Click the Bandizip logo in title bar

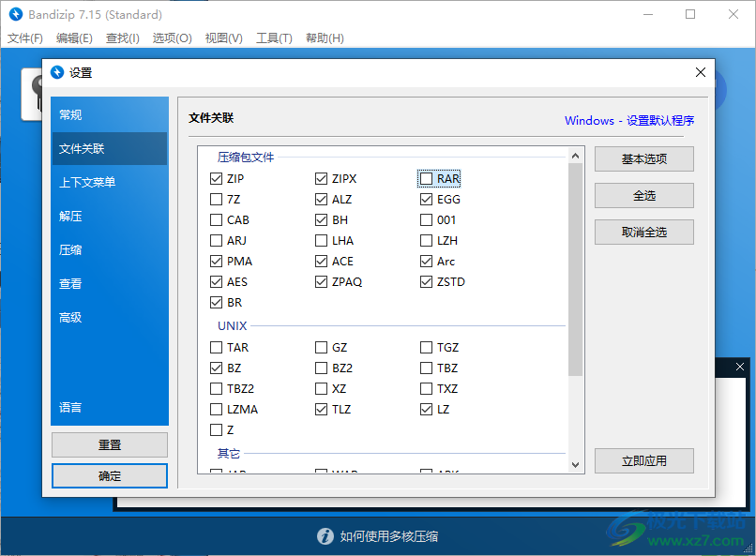coord(16,14)
